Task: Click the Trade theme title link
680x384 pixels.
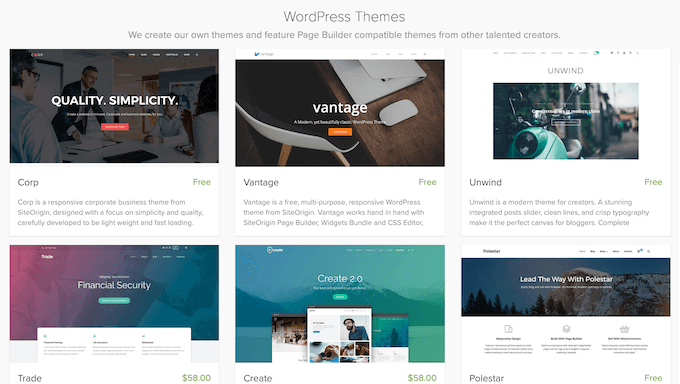Action: click(30, 378)
